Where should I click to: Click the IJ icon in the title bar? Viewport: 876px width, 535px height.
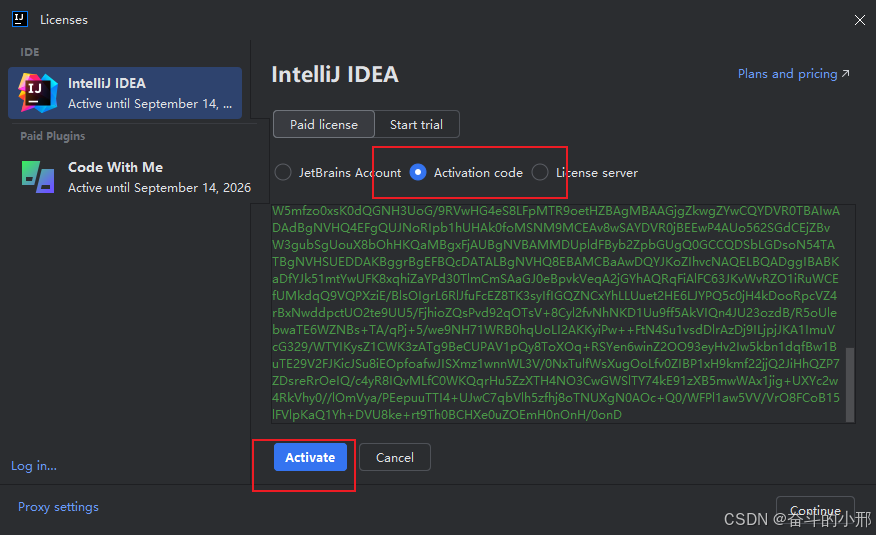pos(20,19)
